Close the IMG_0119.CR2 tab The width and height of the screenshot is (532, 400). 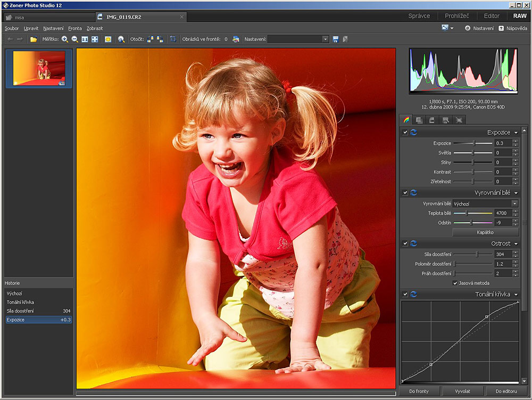(x=182, y=17)
